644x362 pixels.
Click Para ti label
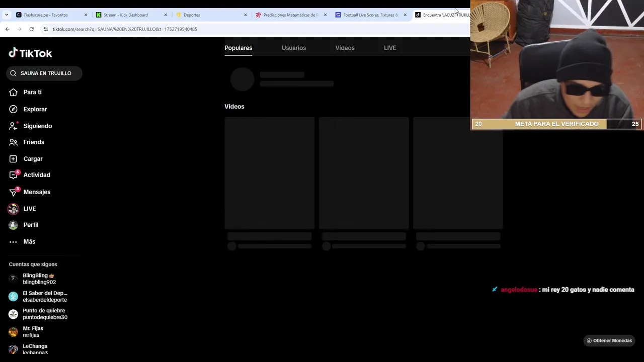point(33,92)
